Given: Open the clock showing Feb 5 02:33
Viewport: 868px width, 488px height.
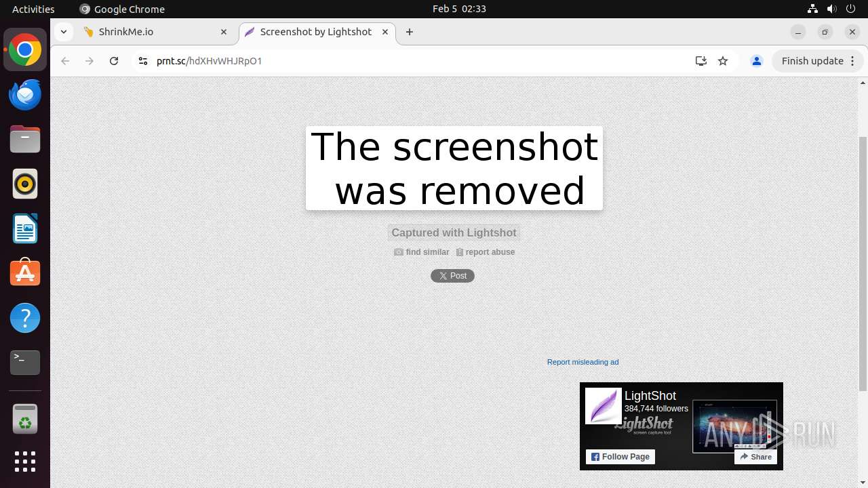Looking at the screenshot, I should pos(459,9).
